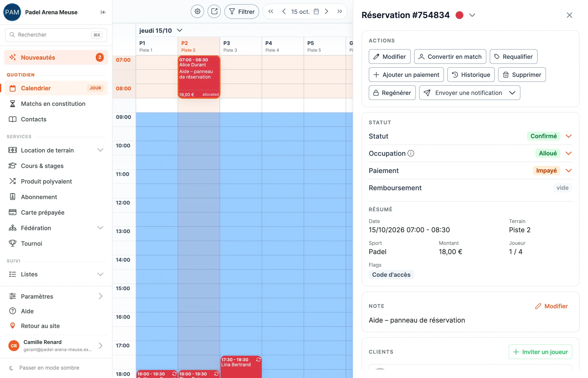Click the info icon next to Occupation
Image resolution: width=588 pixels, height=378 pixels.
411,153
